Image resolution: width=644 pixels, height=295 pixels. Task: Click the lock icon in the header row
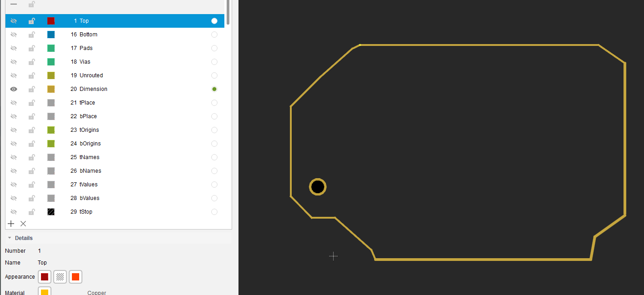31,4
